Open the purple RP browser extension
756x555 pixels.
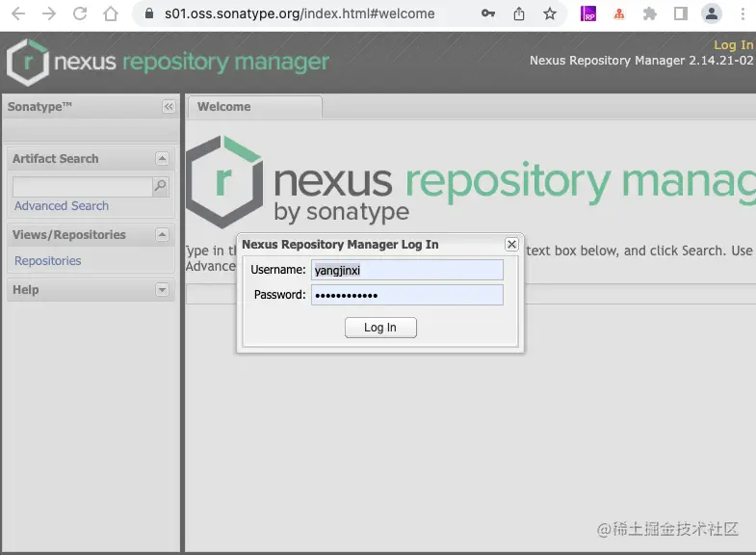point(588,13)
